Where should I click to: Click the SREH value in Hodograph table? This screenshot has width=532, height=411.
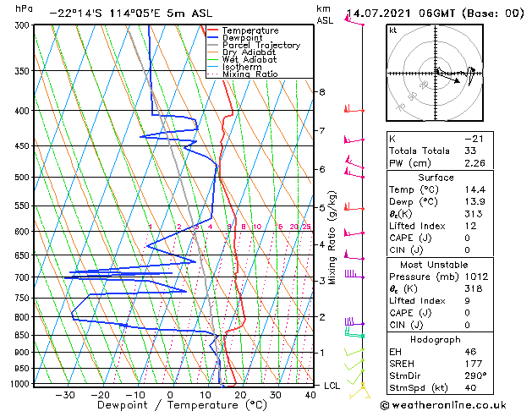click(x=474, y=364)
